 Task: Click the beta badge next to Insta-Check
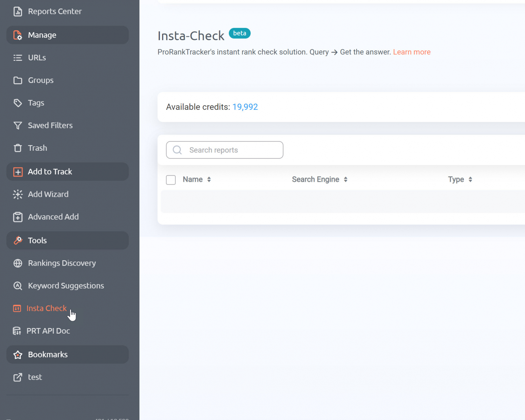coord(240,33)
